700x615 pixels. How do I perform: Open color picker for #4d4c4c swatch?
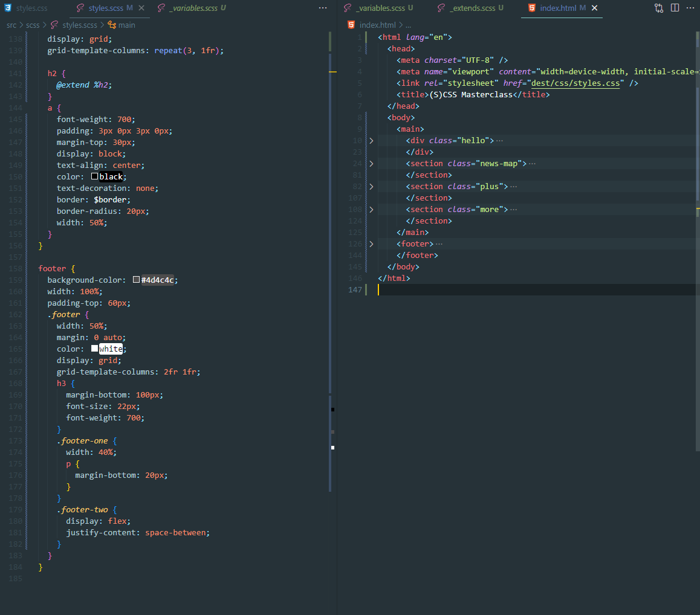(136, 279)
